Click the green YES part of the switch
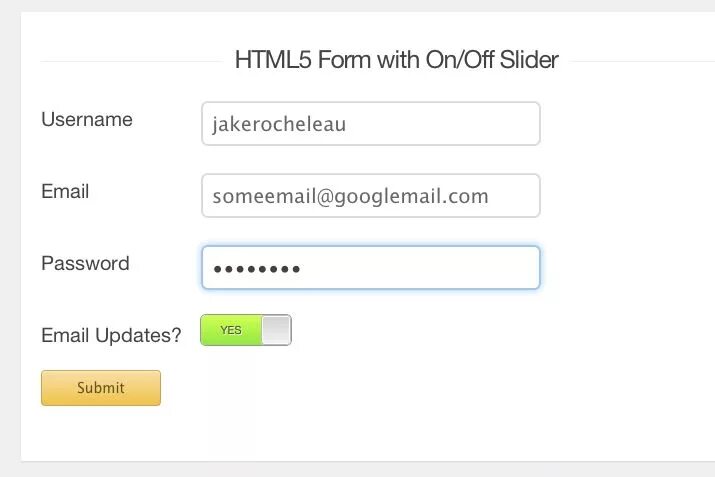The image size is (715, 477). [x=231, y=330]
